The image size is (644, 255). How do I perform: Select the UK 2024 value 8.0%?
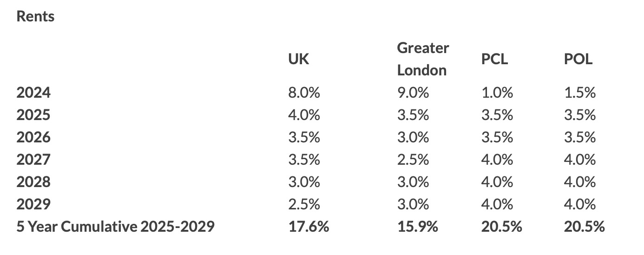[x=304, y=93]
